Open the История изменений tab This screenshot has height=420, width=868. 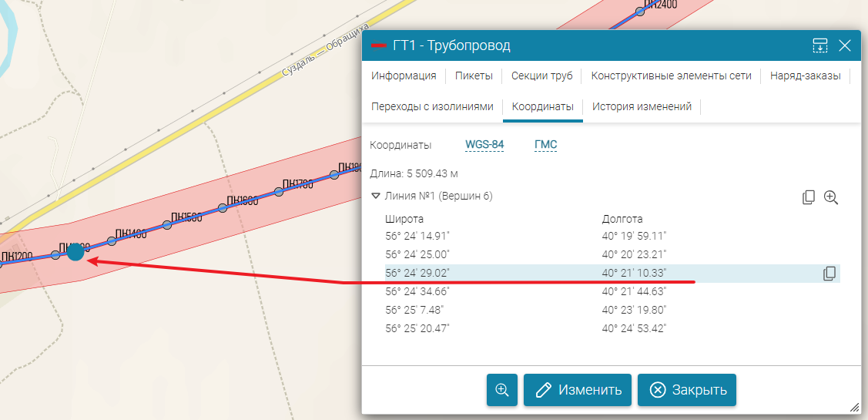point(642,106)
